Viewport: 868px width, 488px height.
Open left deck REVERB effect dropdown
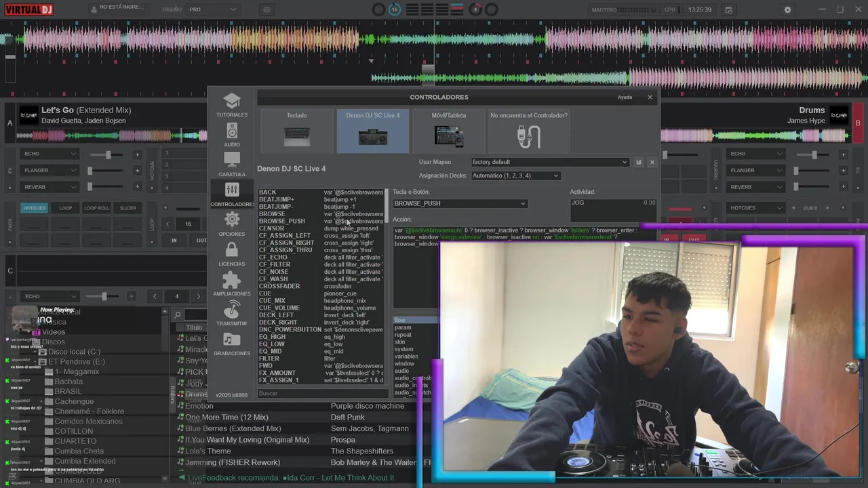tap(50, 187)
